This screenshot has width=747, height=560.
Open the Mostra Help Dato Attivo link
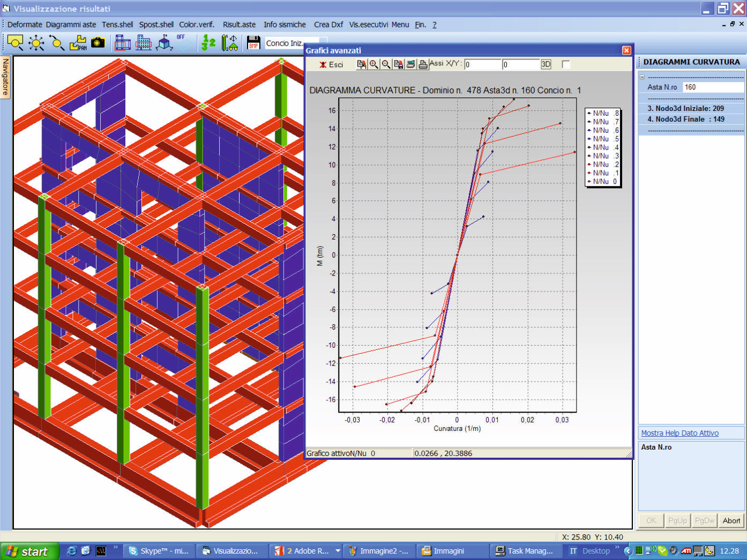pyautogui.click(x=679, y=433)
